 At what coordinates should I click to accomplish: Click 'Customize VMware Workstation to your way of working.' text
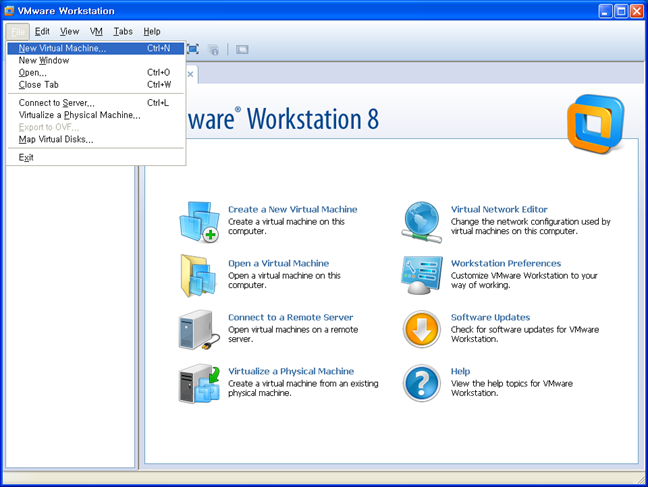[x=524, y=280]
